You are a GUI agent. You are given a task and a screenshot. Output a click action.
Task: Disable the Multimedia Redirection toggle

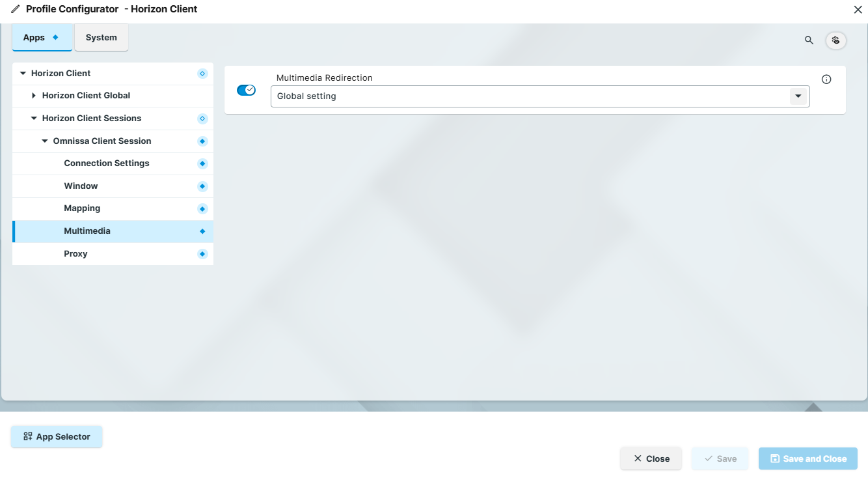point(247,90)
